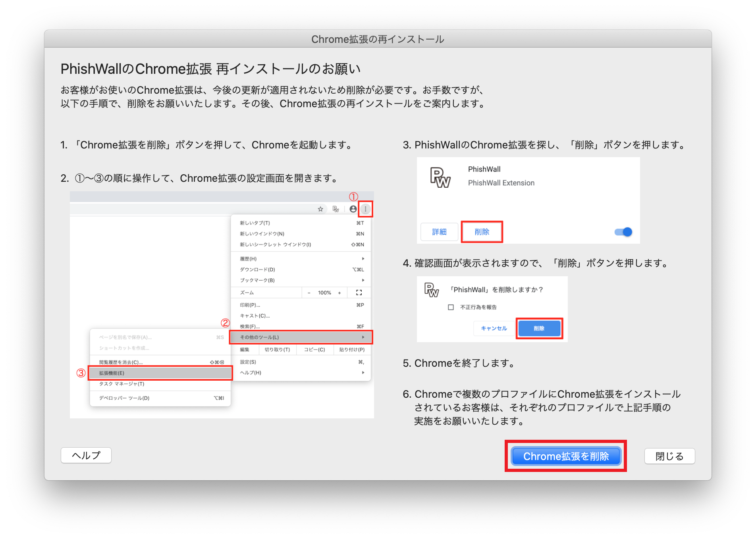
Task: Click コピー(C) in the edit row
Action: [x=314, y=350]
